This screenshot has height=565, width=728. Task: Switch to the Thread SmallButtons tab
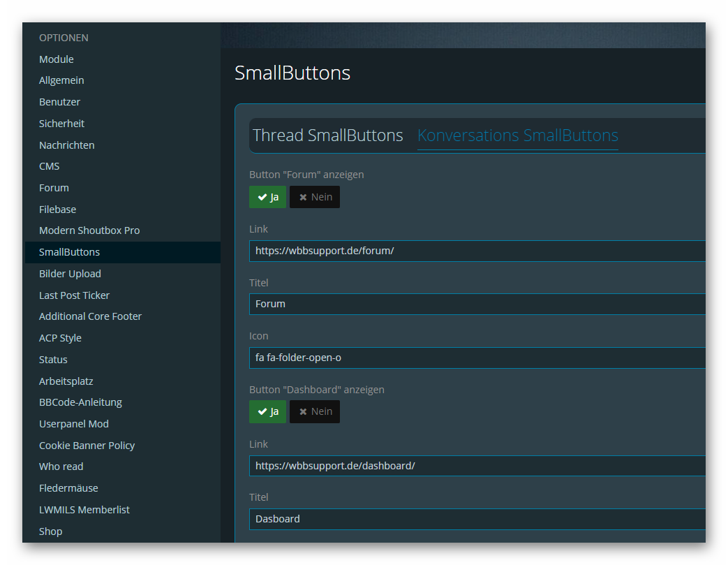(x=327, y=135)
